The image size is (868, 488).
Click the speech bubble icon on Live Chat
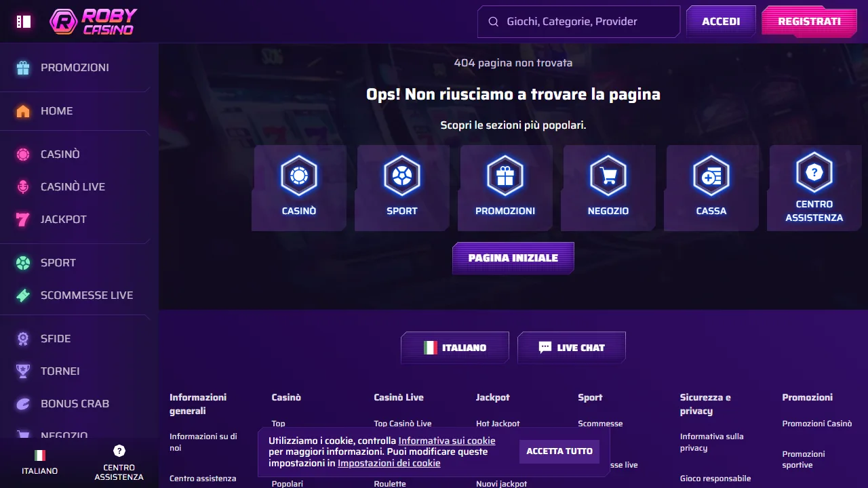tap(545, 347)
